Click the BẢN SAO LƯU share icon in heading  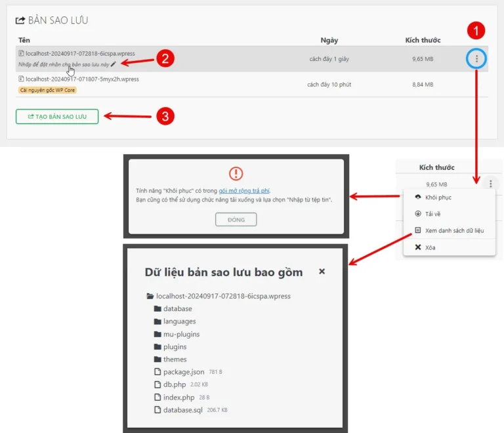pos(20,20)
